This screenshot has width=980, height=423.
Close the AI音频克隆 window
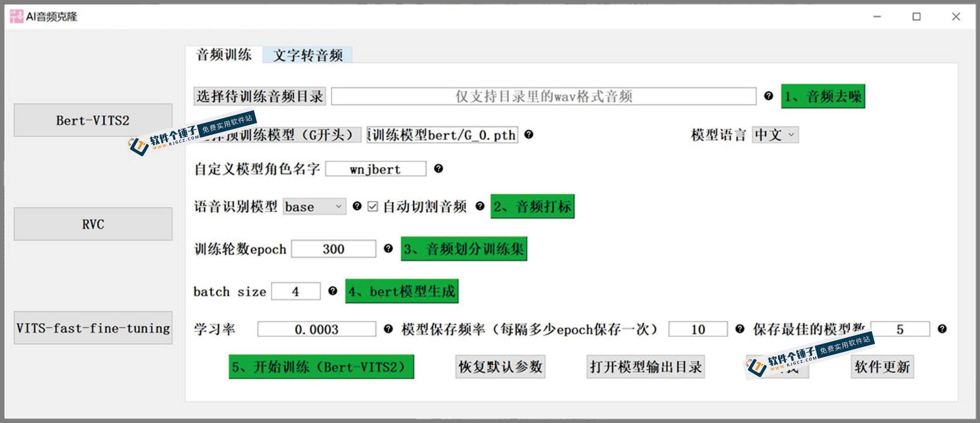[x=956, y=16]
